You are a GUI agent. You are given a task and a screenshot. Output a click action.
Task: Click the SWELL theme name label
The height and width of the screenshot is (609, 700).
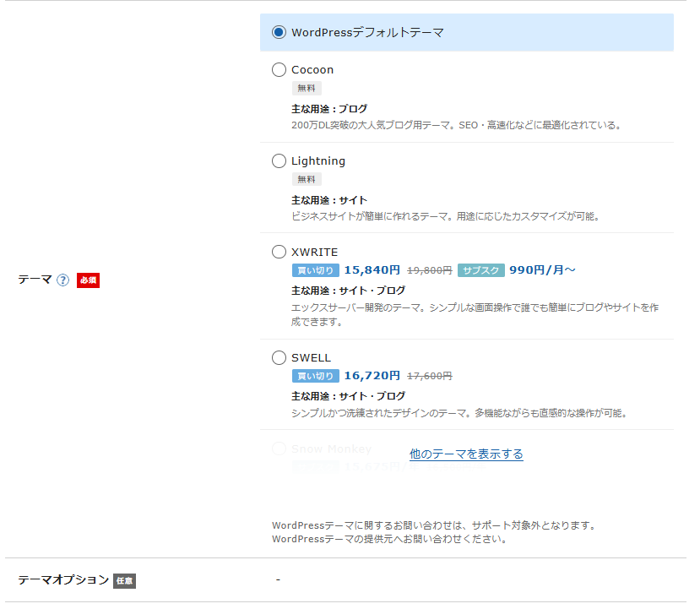click(x=312, y=358)
